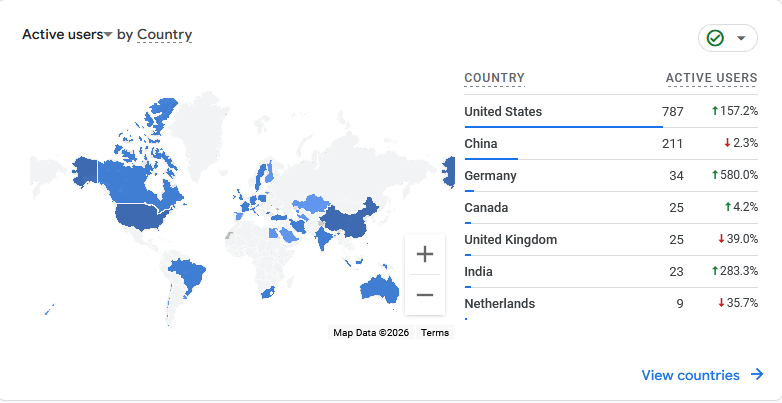
Task: Open the map Terms link
Action: pos(435,333)
